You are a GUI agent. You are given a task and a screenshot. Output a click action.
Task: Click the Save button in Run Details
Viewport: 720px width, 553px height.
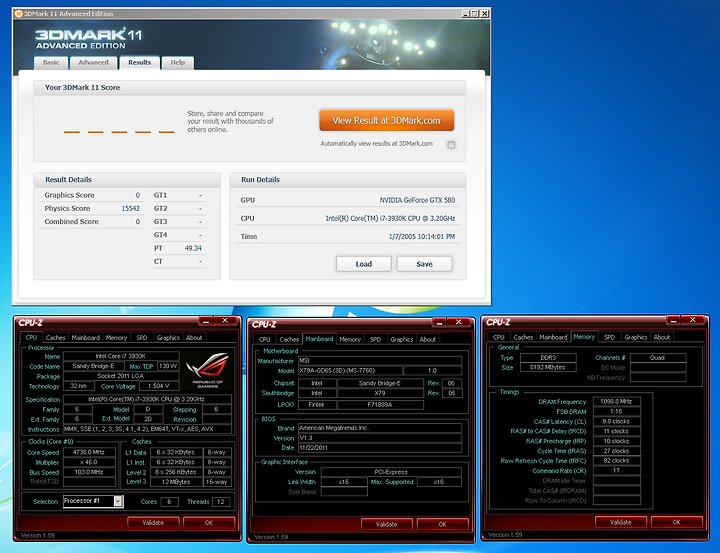pyautogui.click(x=424, y=264)
